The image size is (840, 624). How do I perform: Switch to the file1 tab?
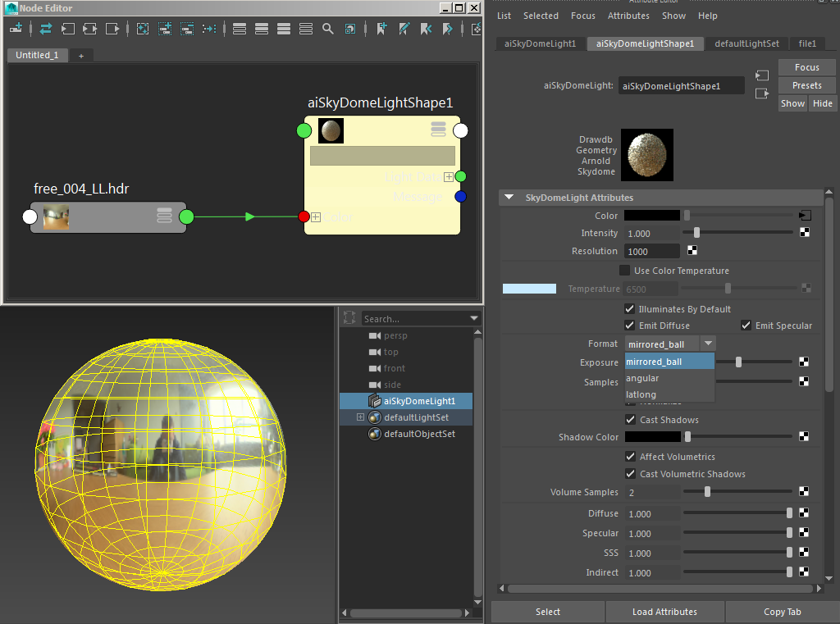[x=807, y=43]
